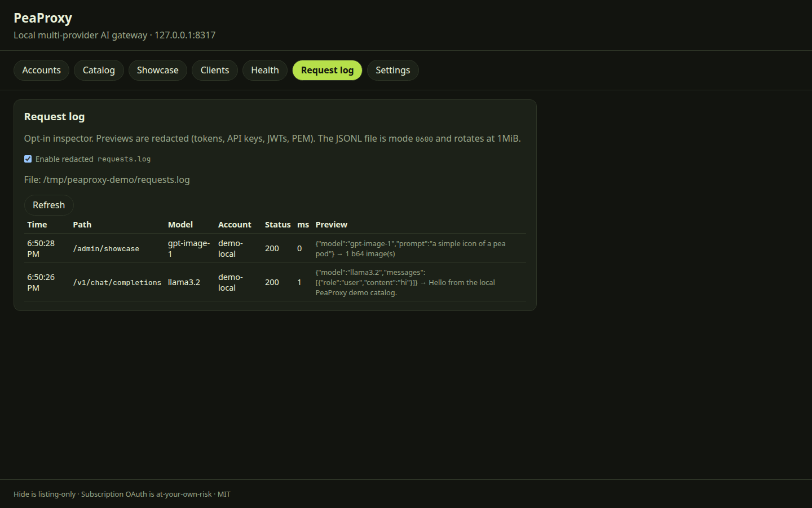
Task: Click the gpt-image-1 model cell
Action: pos(189,248)
